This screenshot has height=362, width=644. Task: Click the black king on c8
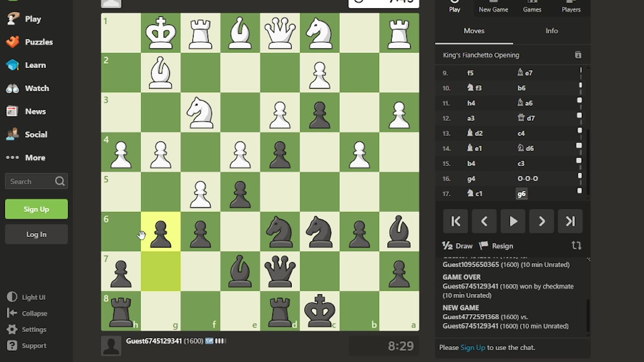click(319, 311)
